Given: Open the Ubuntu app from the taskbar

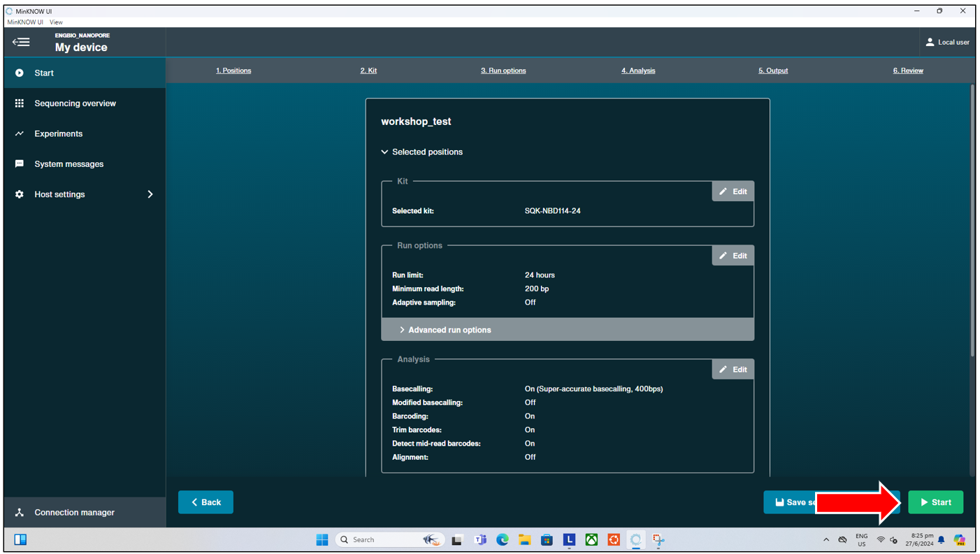Looking at the screenshot, I should (x=614, y=539).
